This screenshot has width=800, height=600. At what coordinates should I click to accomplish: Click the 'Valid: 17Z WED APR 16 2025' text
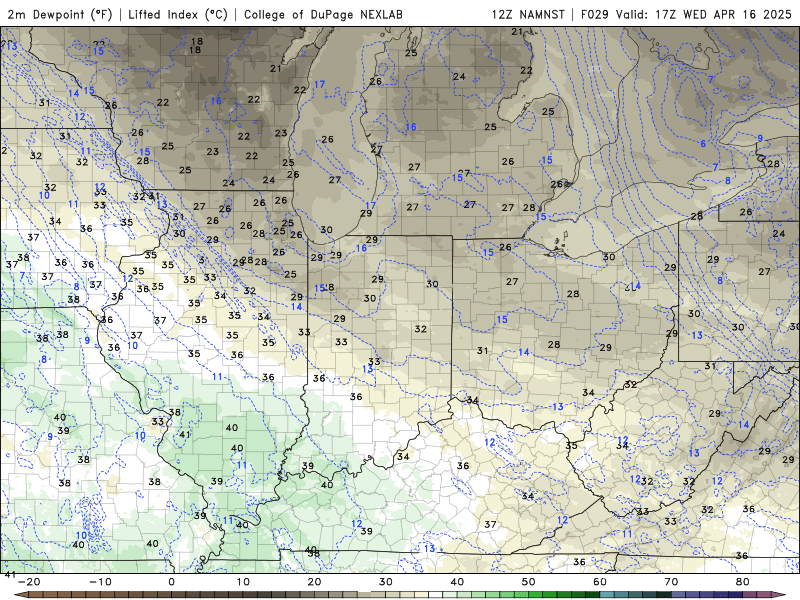click(x=704, y=14)
